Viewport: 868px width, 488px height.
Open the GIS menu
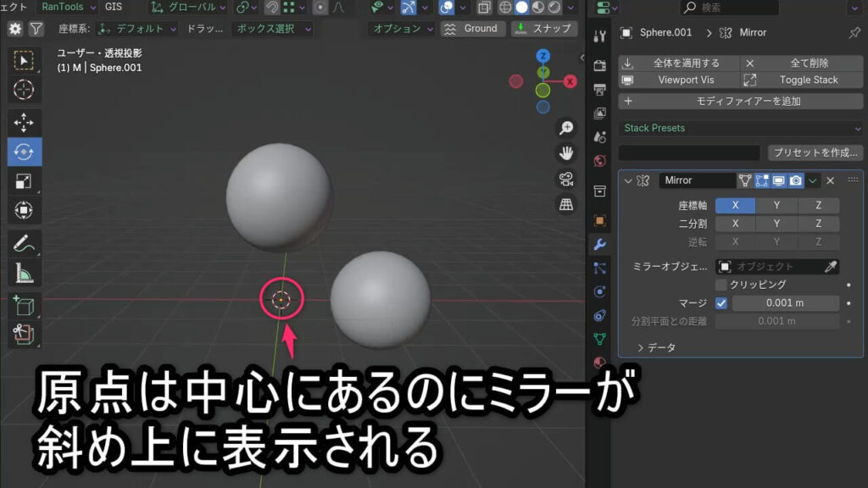click(114, 7)
